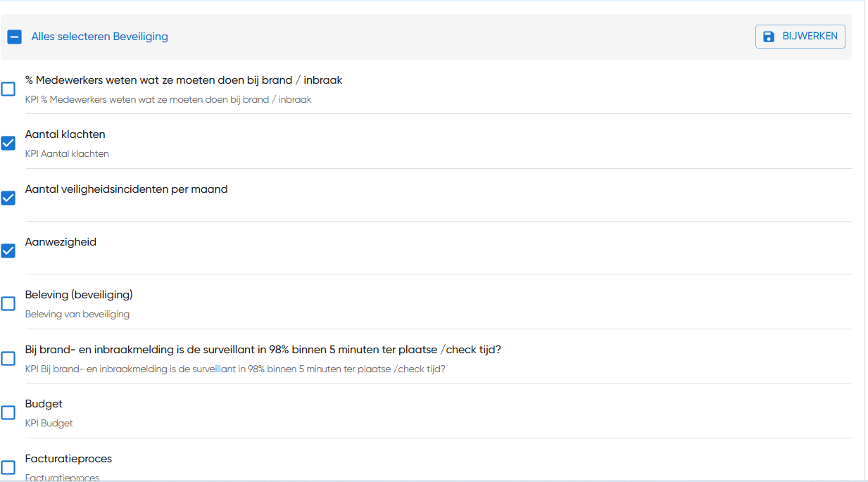Check the Budget checkbox
Viewport: 868px width, 482px height.
(x=8, y=412)
